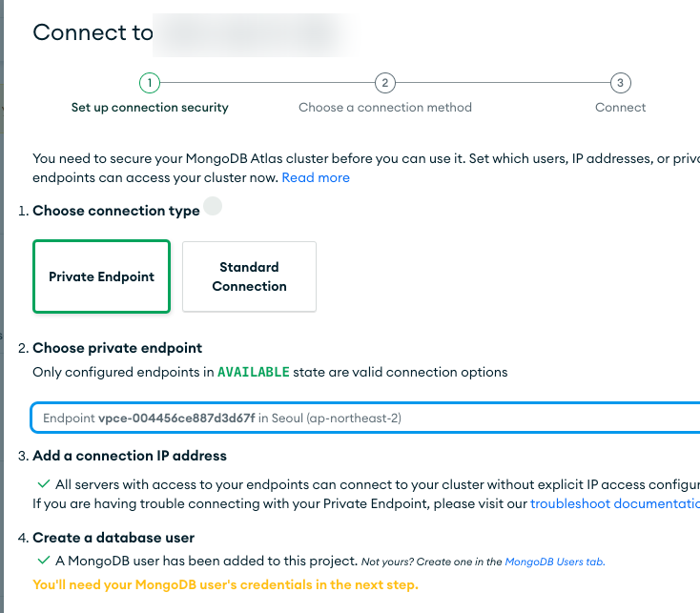Click the info circle beside Choose connection type
This screenshot has width=700, height=613.
[x=214, y=206]
